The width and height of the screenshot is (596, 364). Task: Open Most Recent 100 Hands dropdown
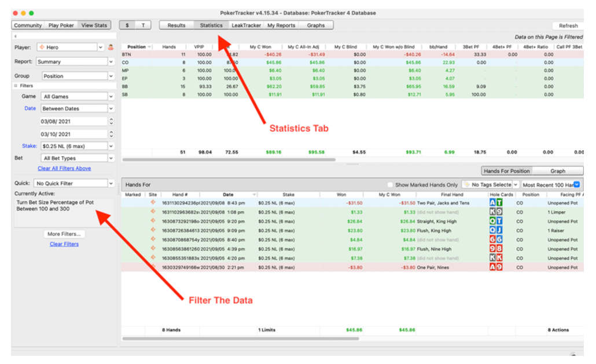(551, 185)
